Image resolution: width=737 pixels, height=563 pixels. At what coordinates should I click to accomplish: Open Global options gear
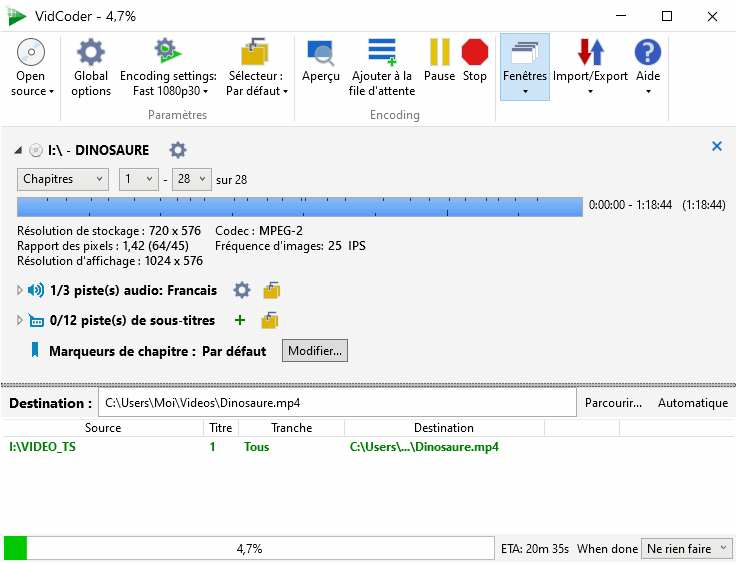[91, 68]
